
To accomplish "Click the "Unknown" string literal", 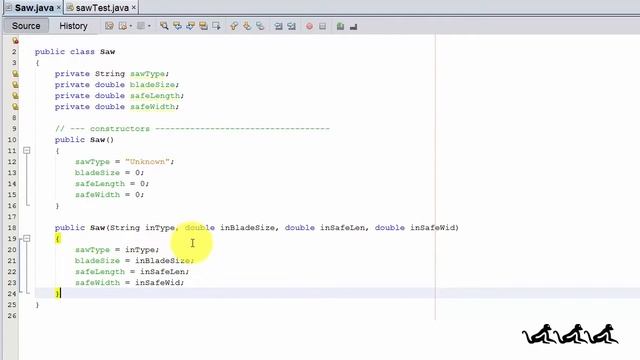I will point(147,162).
